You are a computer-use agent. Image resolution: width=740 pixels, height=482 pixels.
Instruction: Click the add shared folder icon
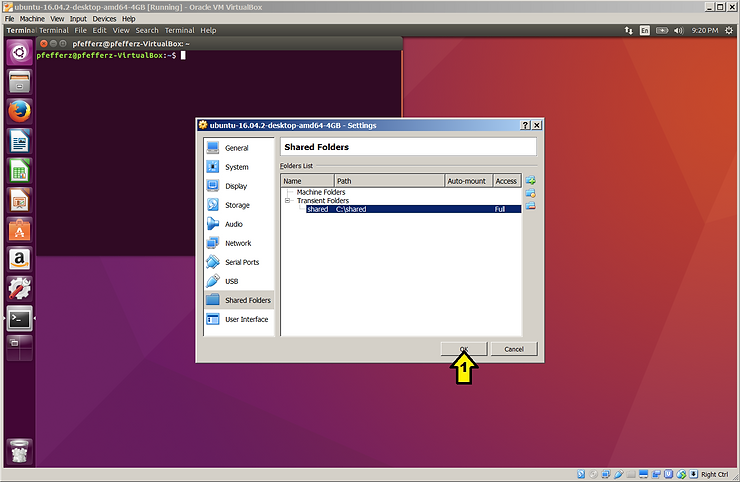coord(531,180)
